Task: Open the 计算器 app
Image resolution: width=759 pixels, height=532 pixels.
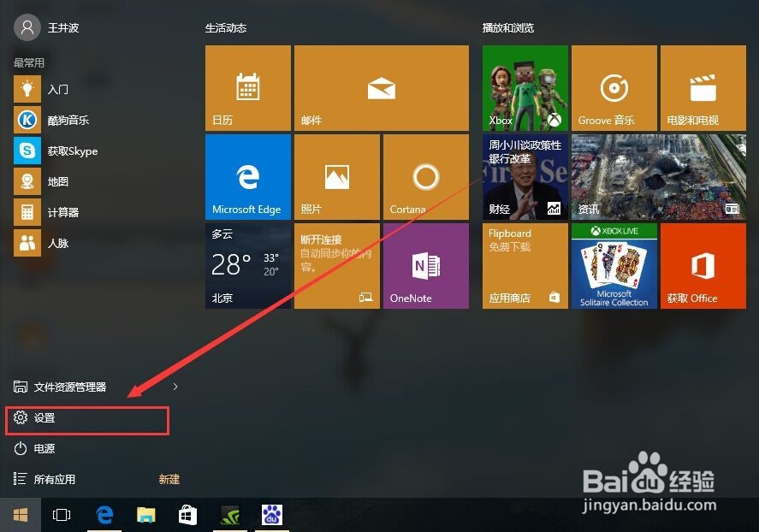Action: [53, 212]
